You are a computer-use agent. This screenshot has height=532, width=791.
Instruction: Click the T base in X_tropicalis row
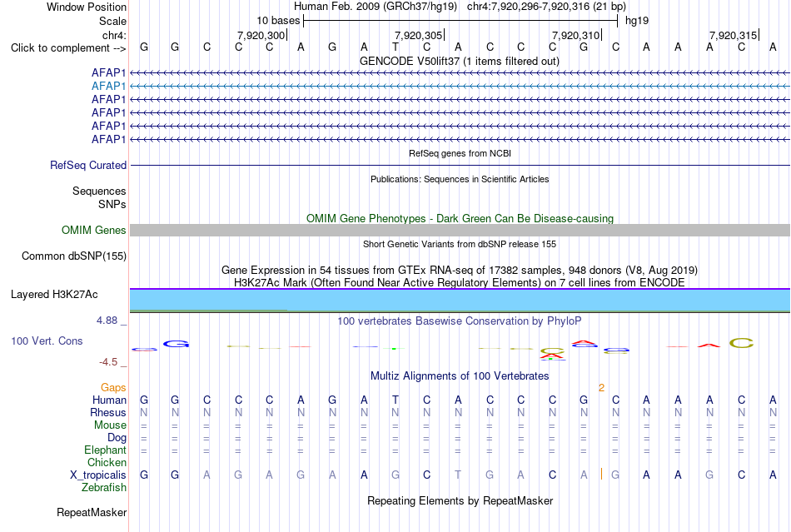click(x=458, y=475)
